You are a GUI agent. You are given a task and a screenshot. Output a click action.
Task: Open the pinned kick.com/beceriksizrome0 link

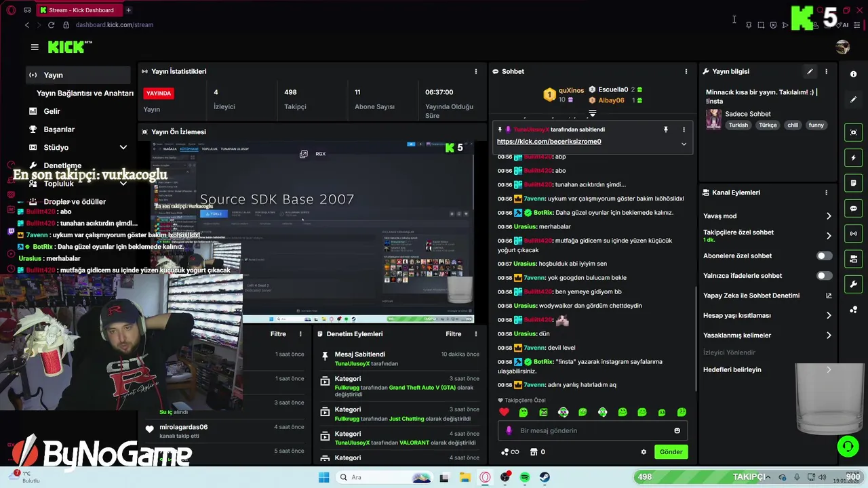549,142
